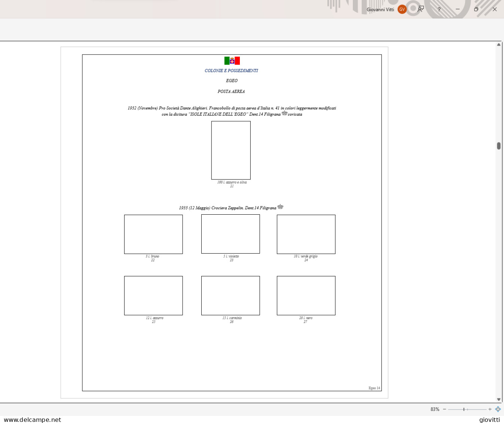Image resolution: width=504 pixels, height=423 pixels.
Task: Click the Giovanni Vitti account name
Action: [x=380, y=10]
